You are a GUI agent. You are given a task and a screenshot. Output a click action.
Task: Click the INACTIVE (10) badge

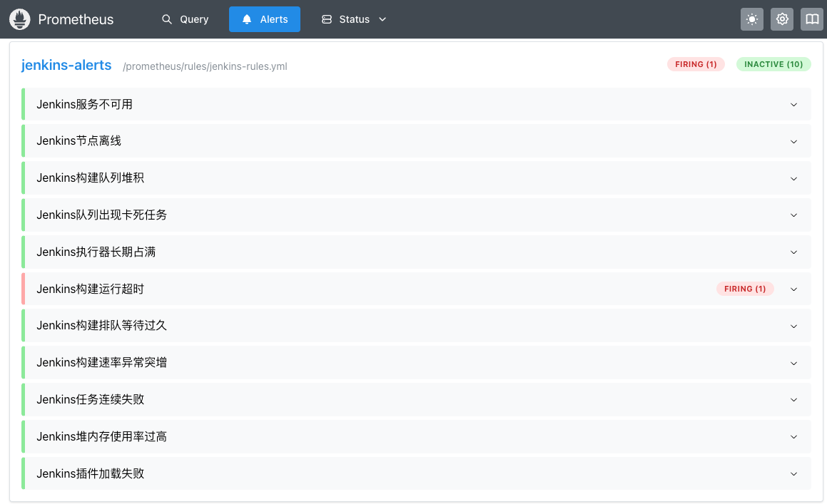[x=773, y=64]
